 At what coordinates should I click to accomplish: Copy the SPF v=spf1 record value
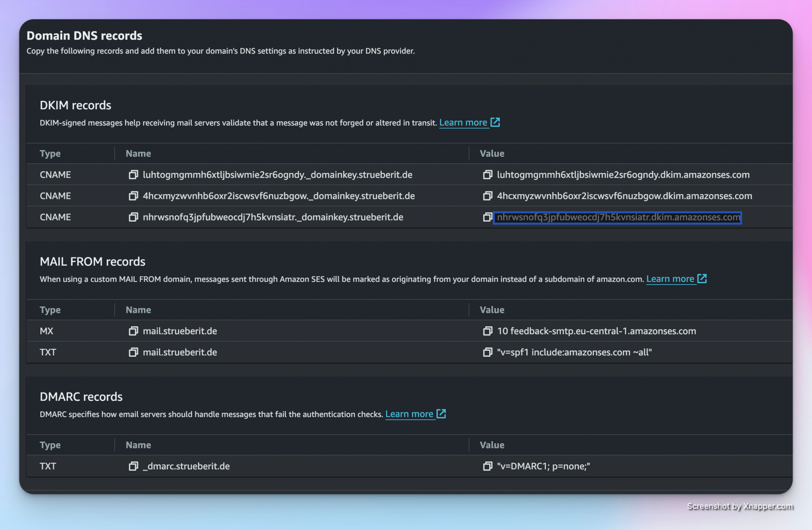point(487,352)
